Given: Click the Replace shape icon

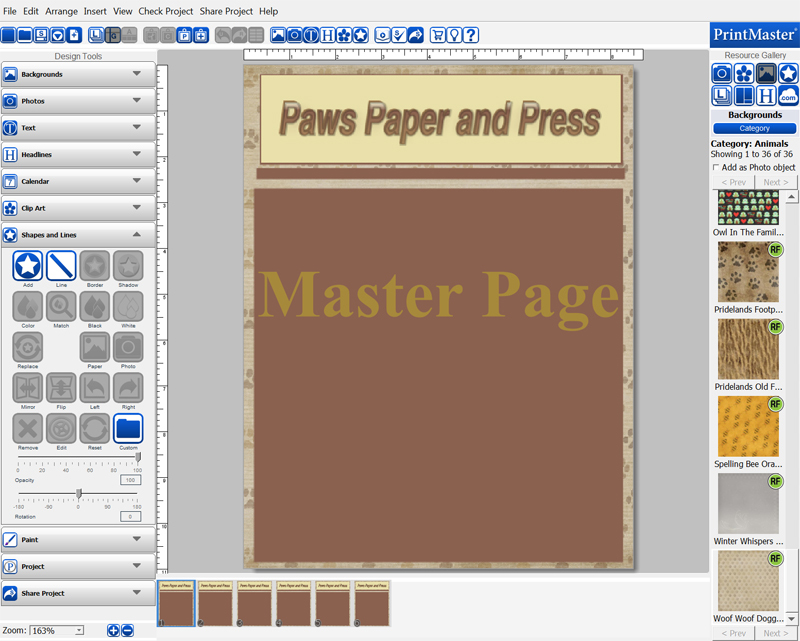Looking at the screenshot, I should click(x=28, y=347).
